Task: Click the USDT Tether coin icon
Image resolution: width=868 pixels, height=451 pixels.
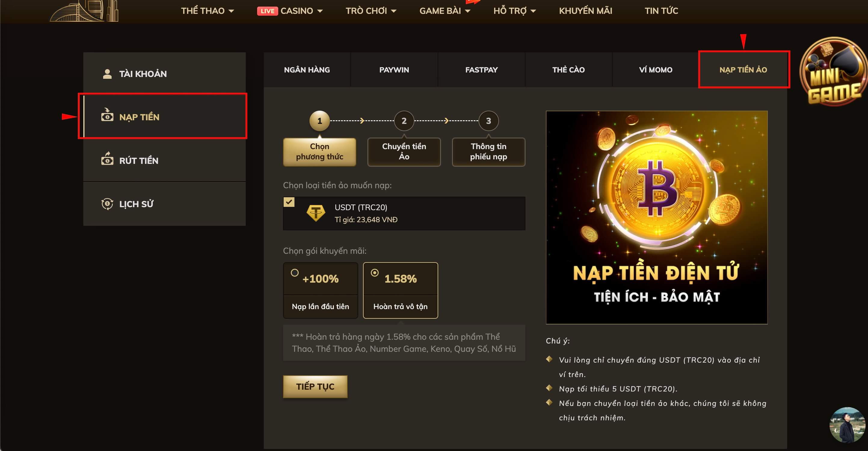Action: [x=316, y=213]
